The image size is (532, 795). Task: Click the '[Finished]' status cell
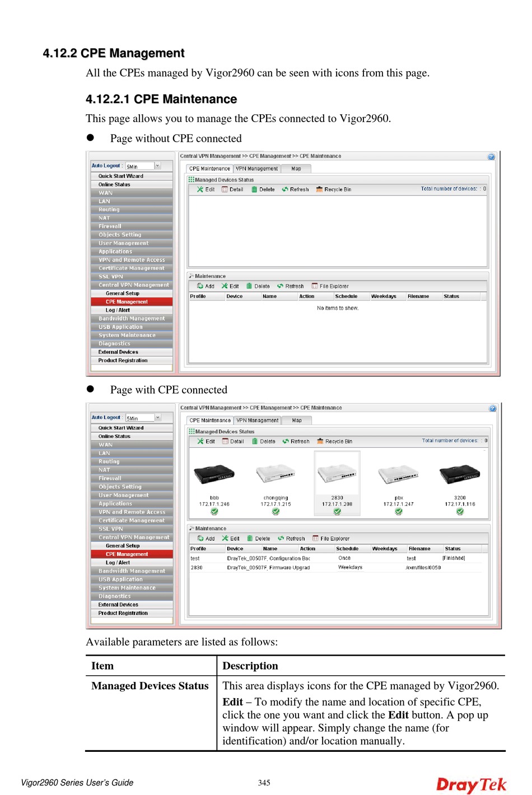tap(454, 558)
